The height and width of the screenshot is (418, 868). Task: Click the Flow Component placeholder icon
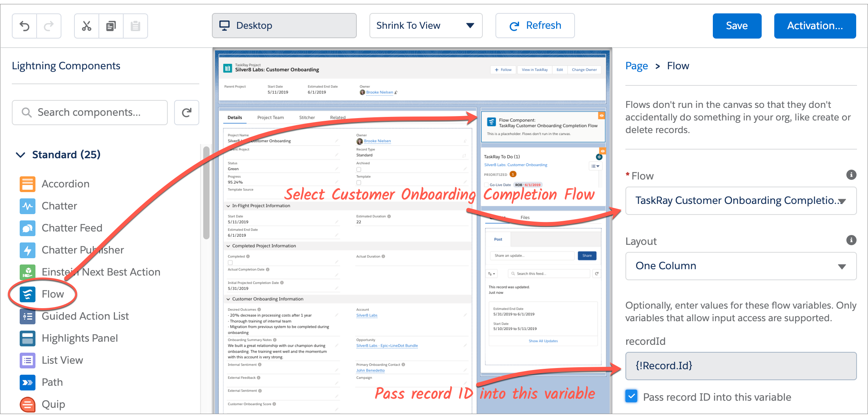(491, 122)
